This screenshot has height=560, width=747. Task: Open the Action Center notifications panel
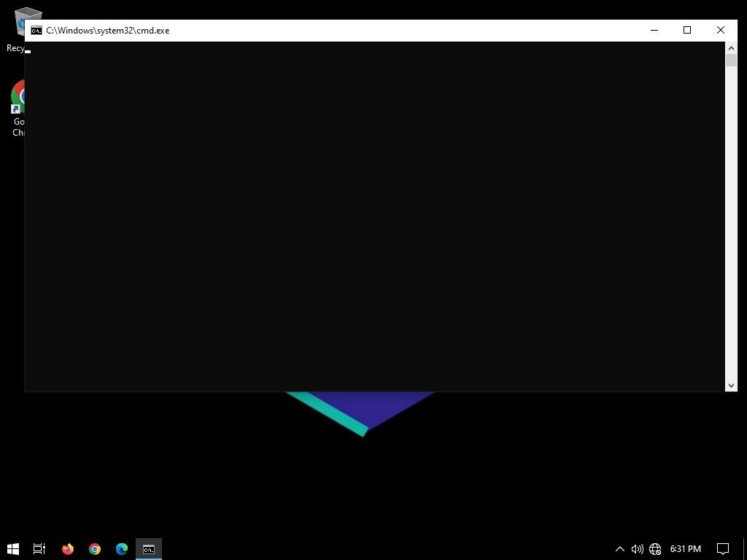pyautogui.click(x=723, y=548)
